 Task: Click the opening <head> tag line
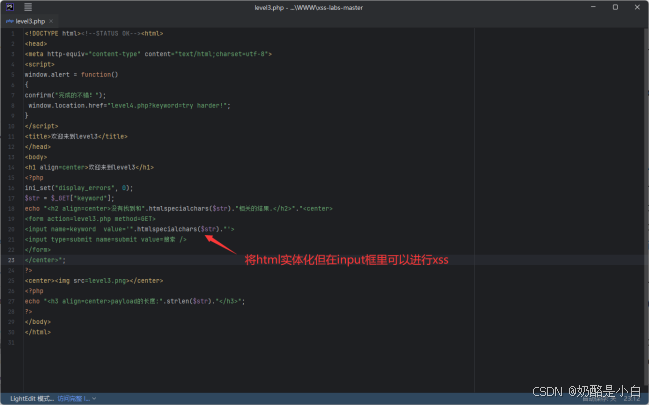coord(36,44)
